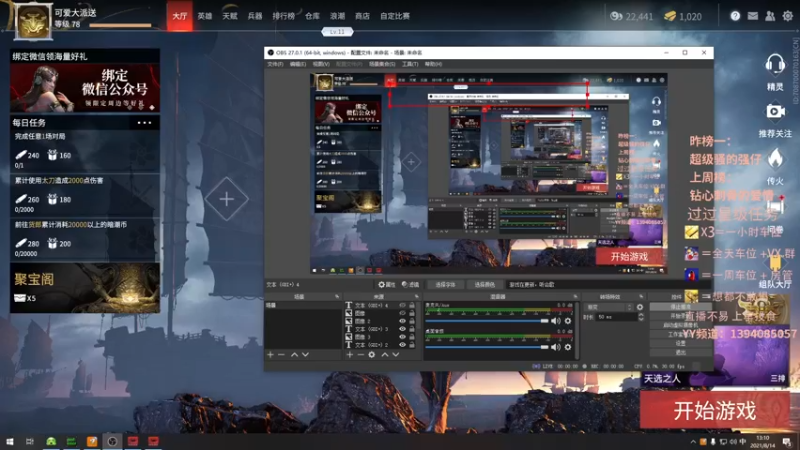Pop out the 场景 dock panel

tap(337, 296)
